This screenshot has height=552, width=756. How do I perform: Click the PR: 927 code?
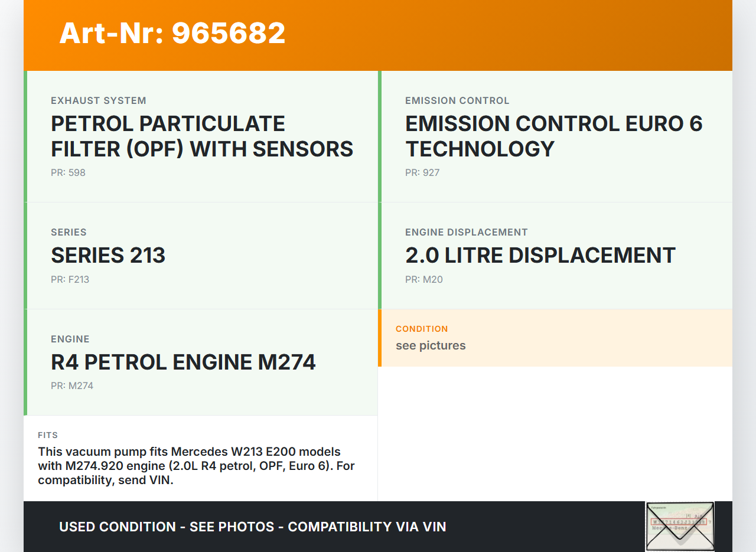[x=422, y=173]
